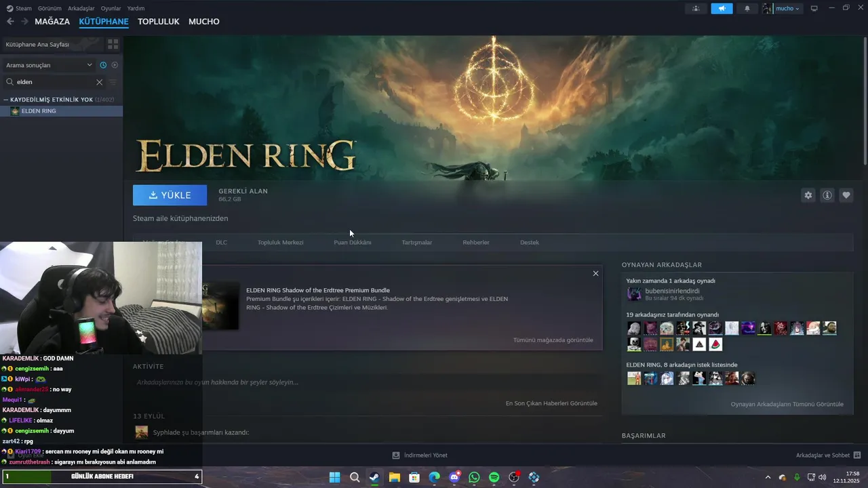This screenshot has width=868, height=488.
Task: Open the Destek tab
Action: click(530, 243)
